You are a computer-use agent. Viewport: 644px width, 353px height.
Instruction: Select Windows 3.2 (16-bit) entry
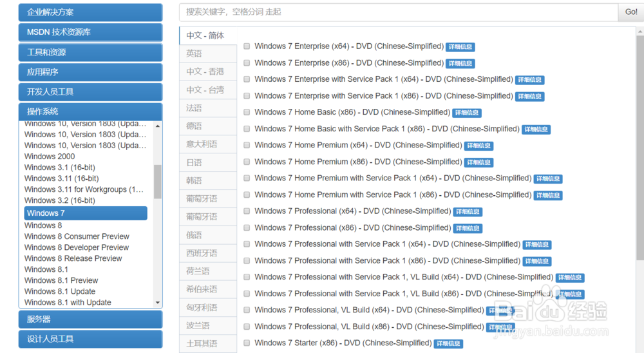(59, 200)
